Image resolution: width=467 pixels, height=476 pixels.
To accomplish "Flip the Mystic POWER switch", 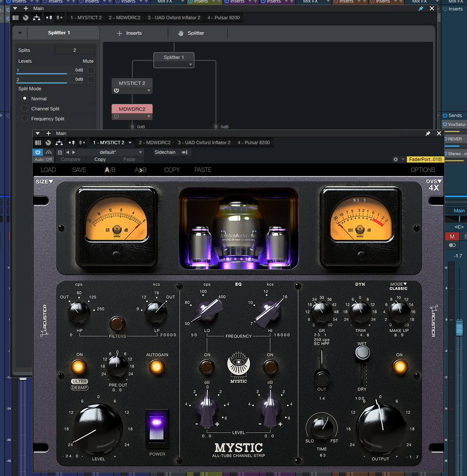I will pos(157,429).
